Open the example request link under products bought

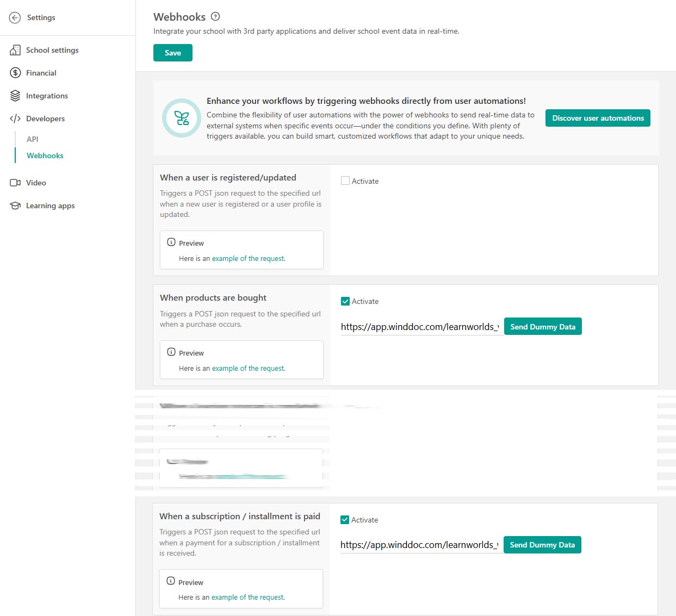point(248,368)
